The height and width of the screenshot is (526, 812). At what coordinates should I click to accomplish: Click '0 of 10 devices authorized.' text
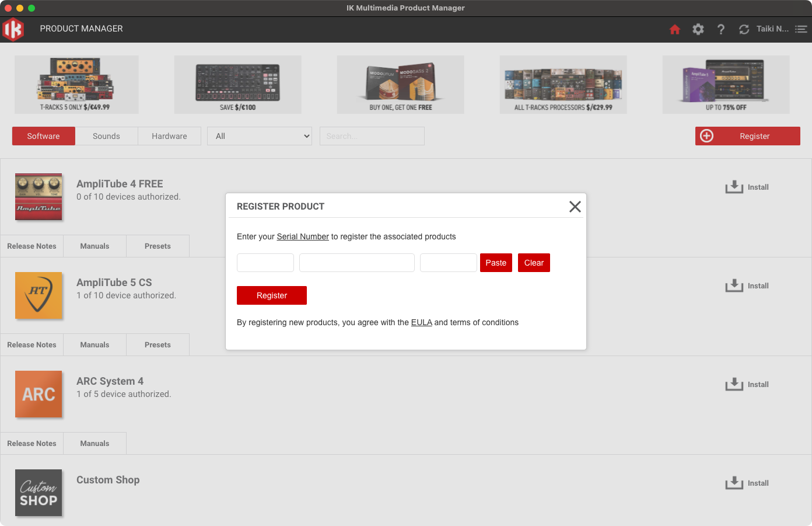(128, 197)
